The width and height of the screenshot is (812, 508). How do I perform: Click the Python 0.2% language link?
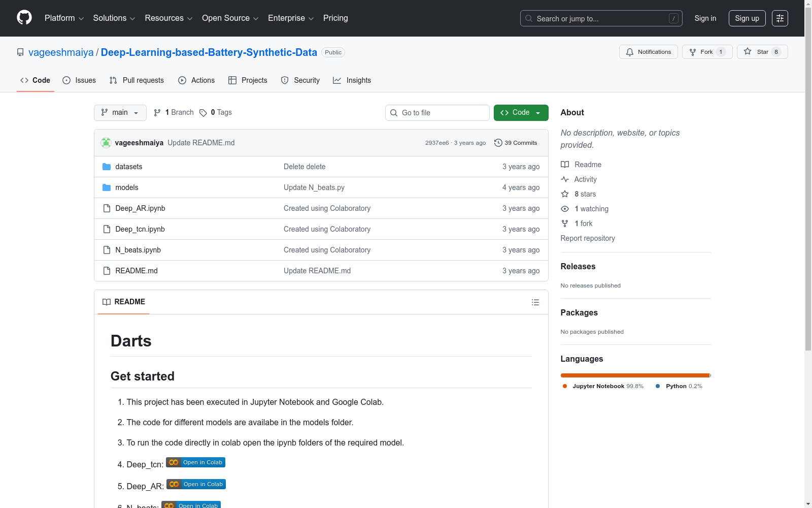pyautogui.click(x=679, y=386)
